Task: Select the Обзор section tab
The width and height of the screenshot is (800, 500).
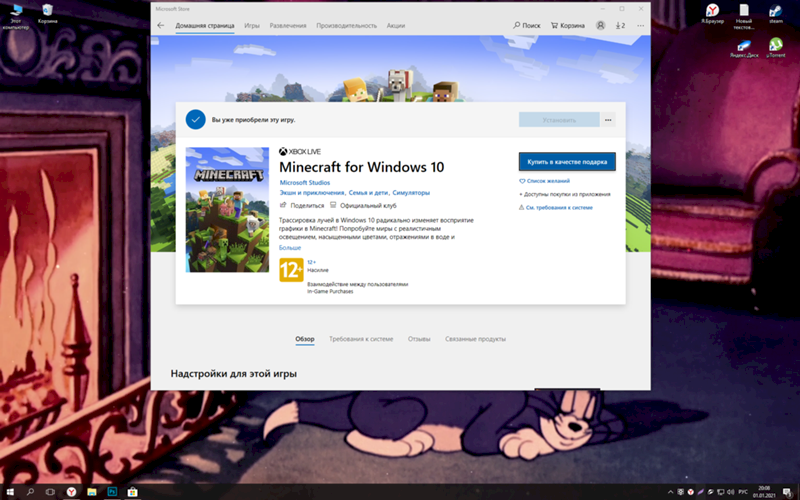Action: 305,339
